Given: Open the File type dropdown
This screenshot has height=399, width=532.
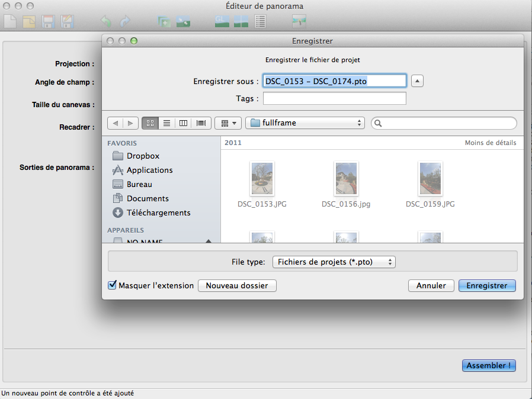Looking at the screenshot, I should click(x=334, y=262).
